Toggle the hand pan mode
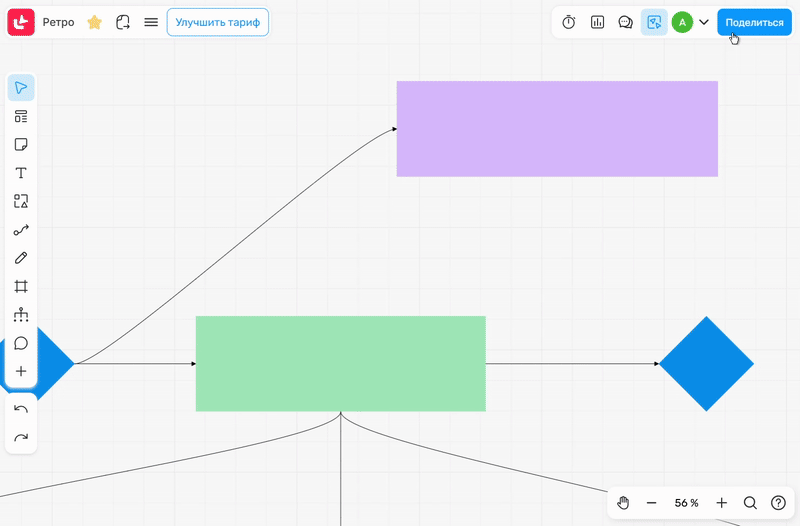Image resolution: width=800 pixels, height=526 pixels. pos(623,503)
